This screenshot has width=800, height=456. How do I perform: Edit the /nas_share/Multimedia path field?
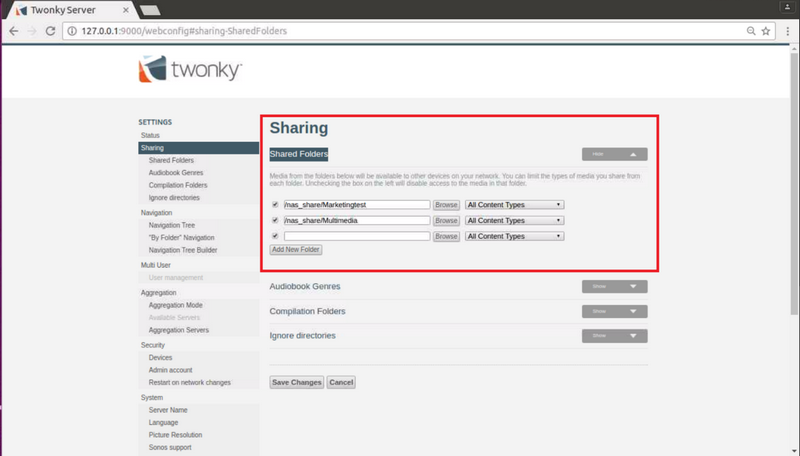click(357, 220)
